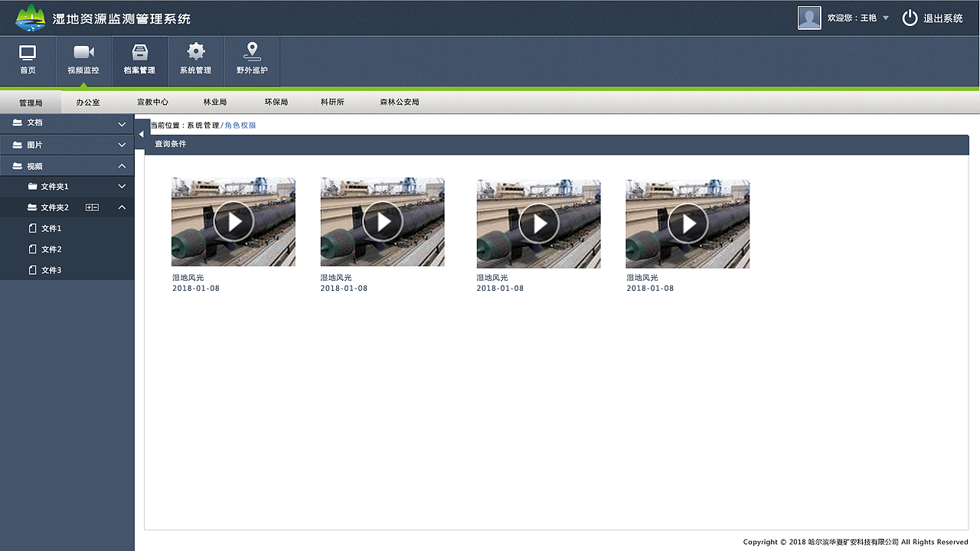Click the open-folder icon of 文件夹2
Image resolution: width=980 pixels, height=551 pixels.
tap(32, 207)
